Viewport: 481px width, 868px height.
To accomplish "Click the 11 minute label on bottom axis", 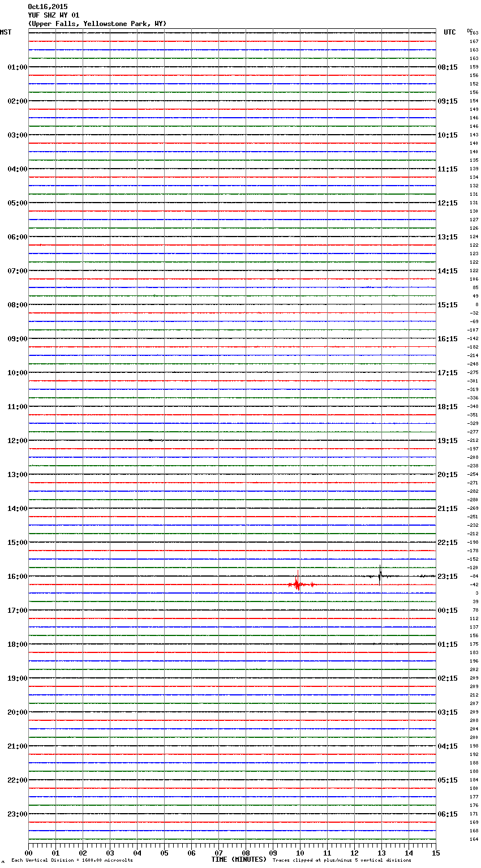I will (x=327, y=853).
